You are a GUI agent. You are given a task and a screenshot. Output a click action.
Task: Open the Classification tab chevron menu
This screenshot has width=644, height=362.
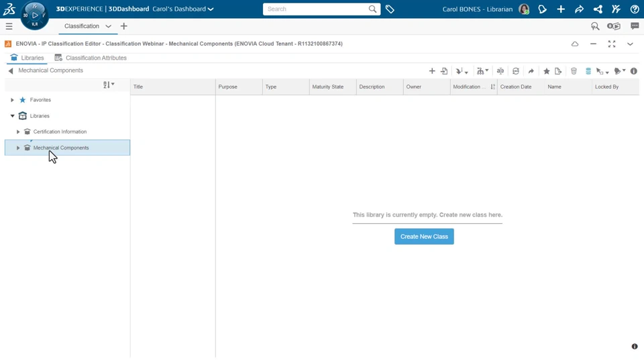click(108, 26)
